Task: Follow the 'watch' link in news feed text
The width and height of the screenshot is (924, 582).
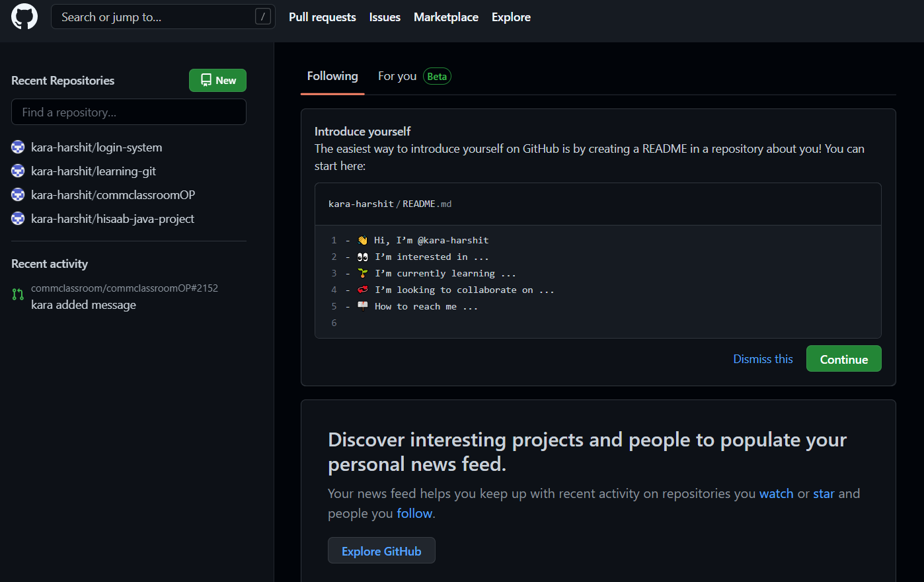Action: [776, 493]
